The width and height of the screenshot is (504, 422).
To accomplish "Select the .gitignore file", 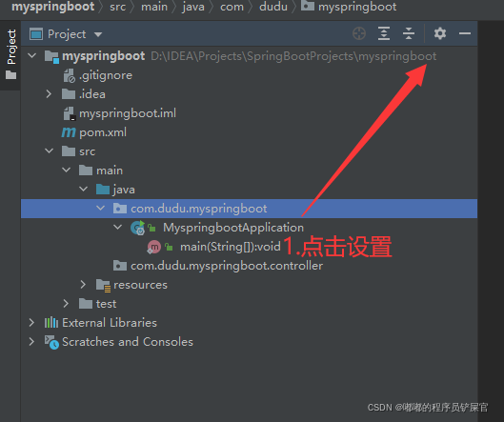I will click(x=106, y=75).
